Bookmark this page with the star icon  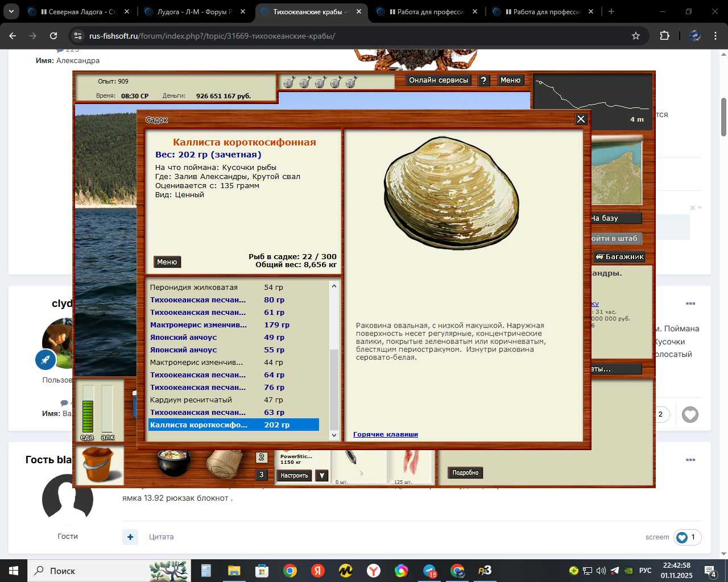point(636,36)
